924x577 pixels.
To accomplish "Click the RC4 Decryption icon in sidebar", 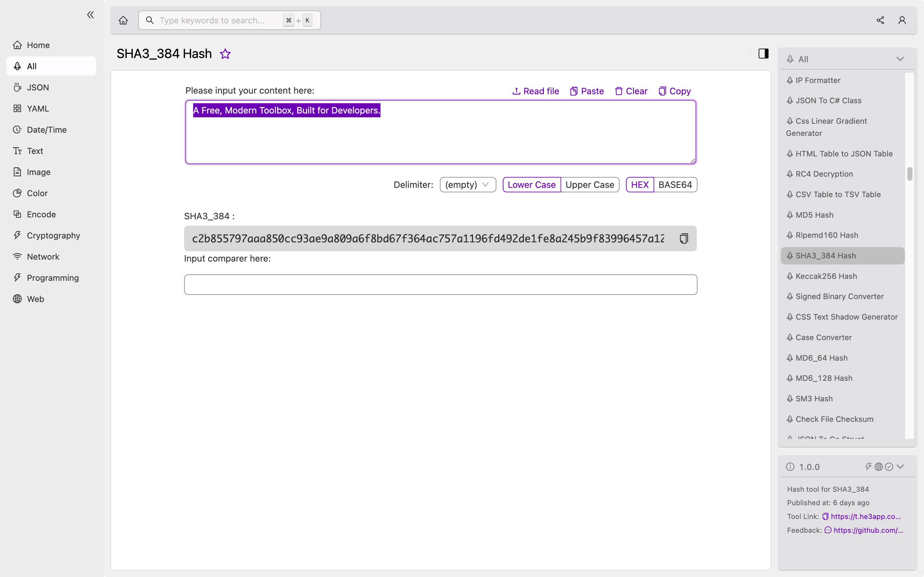I will click(790, 173).
